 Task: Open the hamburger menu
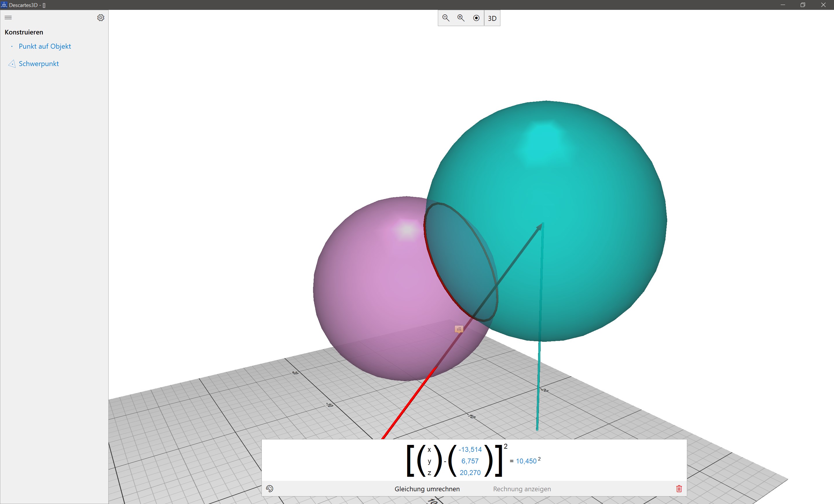(8, 18)
